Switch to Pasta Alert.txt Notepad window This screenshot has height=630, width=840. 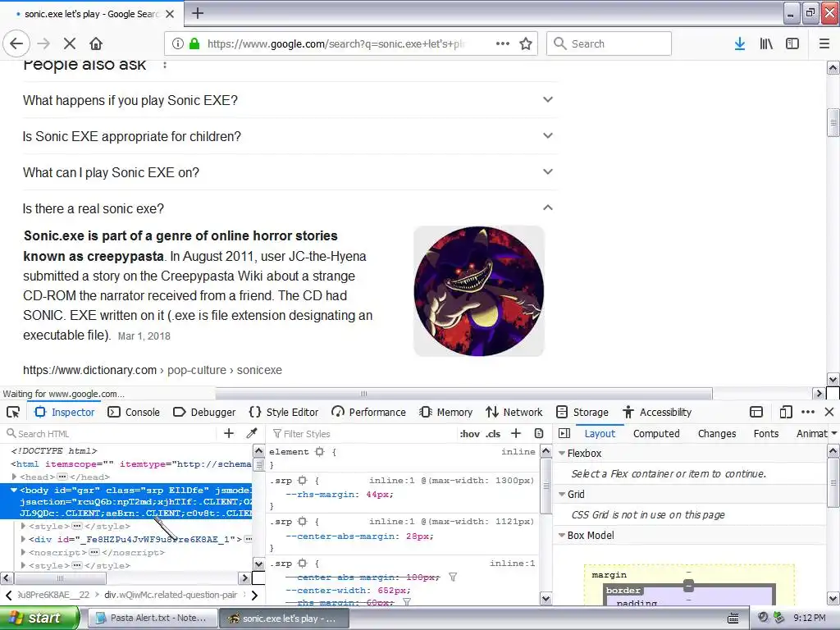(x=152, y=619)
